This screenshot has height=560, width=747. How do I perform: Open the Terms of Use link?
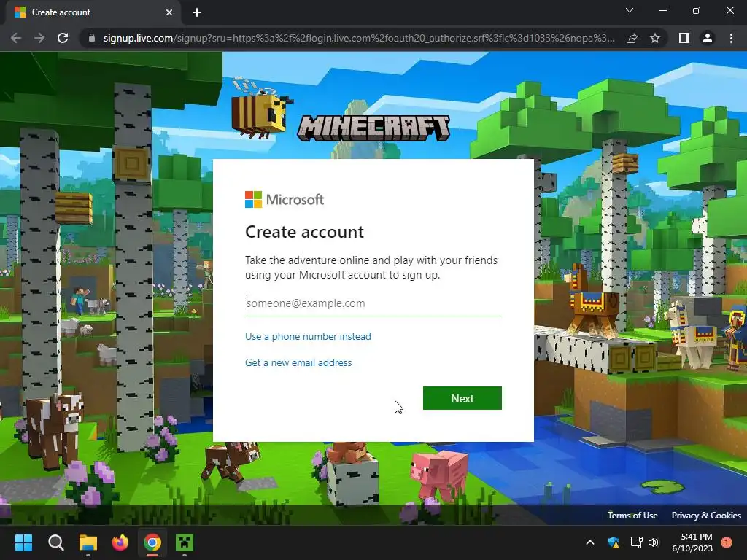[632, 516]
